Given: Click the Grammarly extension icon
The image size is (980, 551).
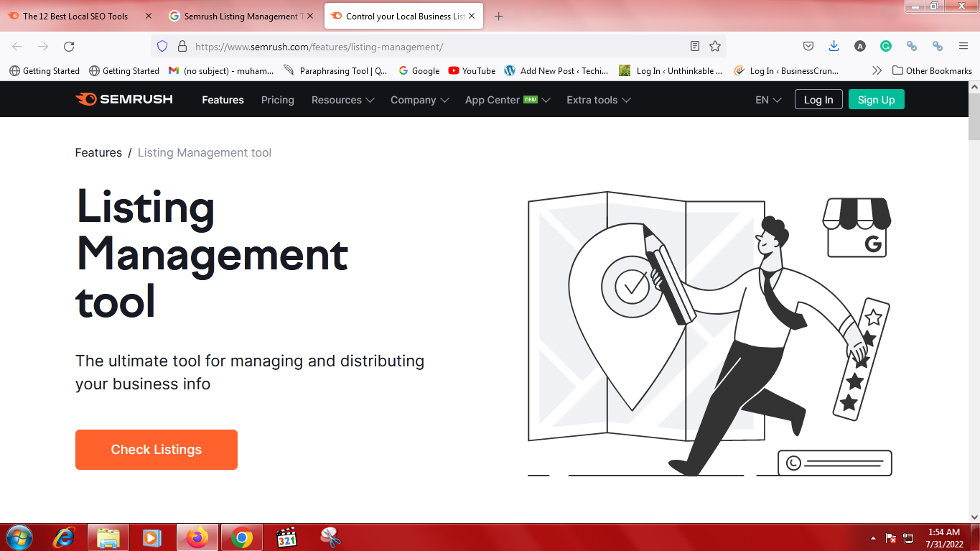Looking at the screenshot, I should click(x=886, y=46).
